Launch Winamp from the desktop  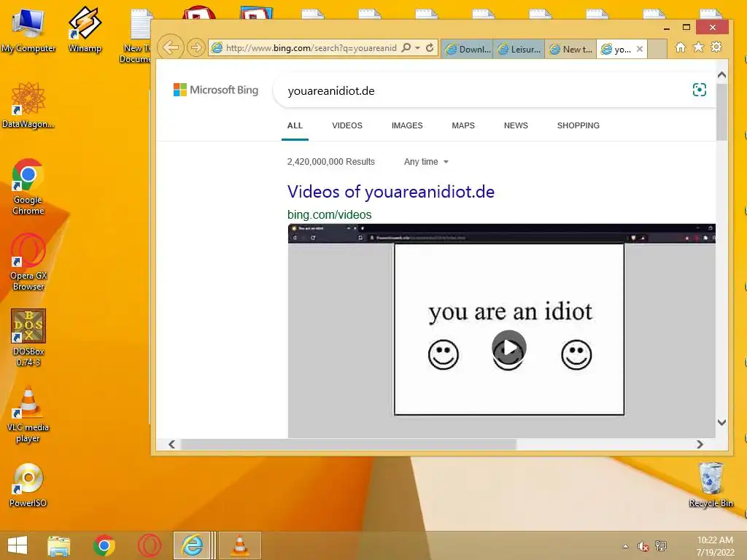(x=85, y=29)
